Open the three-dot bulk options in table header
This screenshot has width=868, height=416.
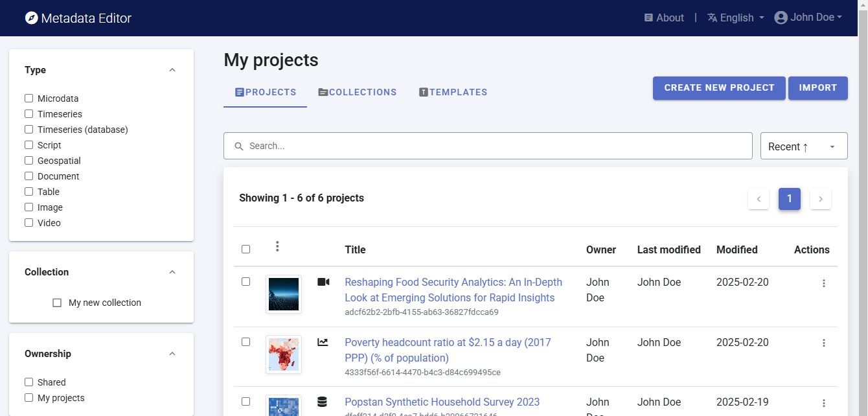click(x=277, y=246)
